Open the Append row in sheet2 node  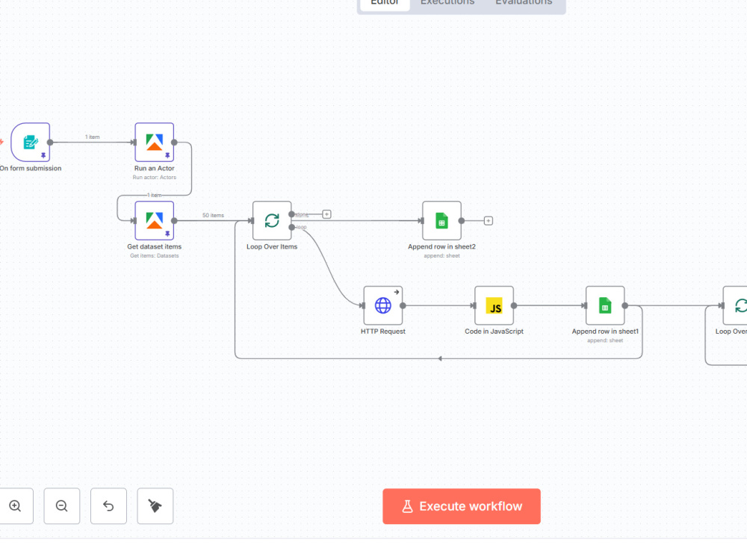(441, 220)
